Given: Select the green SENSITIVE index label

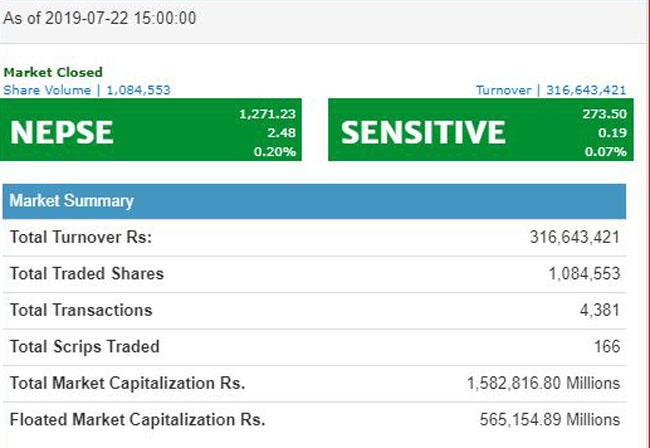Looking at the screenshot, I should (423, 132).
